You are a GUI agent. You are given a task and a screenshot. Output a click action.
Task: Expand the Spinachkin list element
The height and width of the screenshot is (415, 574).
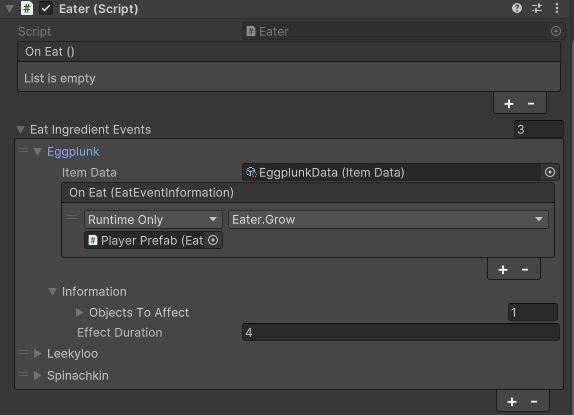click(x=37, y=375)
